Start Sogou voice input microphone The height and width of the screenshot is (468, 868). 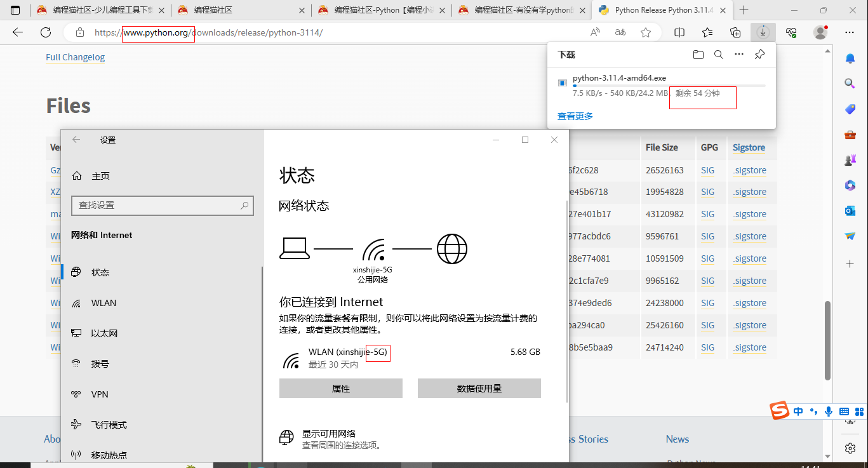[829, 411]
